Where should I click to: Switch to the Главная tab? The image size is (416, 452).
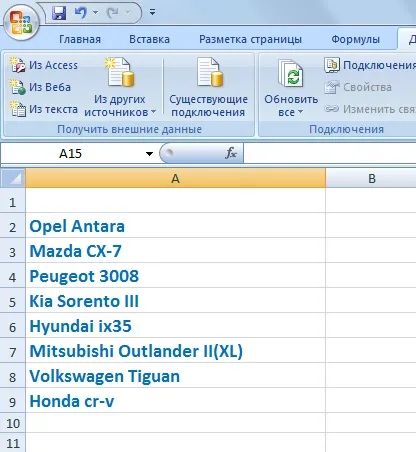(x=80, y=39)
